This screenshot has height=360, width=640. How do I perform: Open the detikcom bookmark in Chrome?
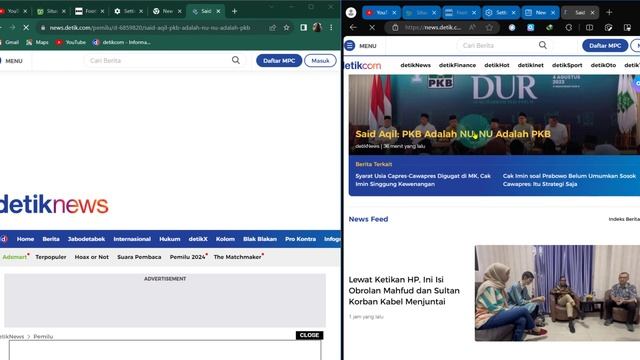point(122,42)
